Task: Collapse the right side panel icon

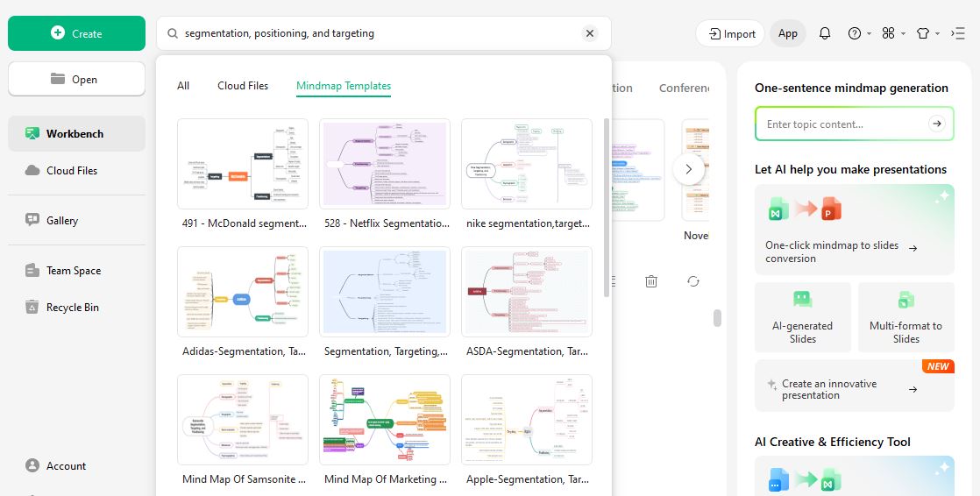Action: (x=958, y=33)
